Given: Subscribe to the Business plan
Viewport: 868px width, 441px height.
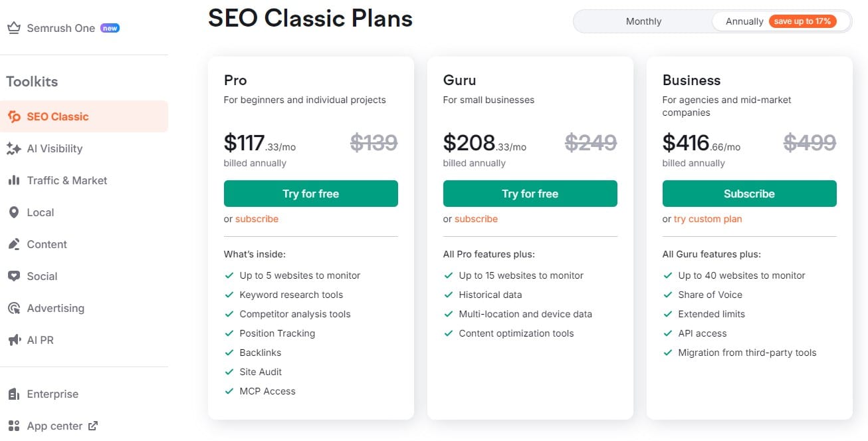Looking at the screenshot, I should pyautogui.click(x=749, y=194).
